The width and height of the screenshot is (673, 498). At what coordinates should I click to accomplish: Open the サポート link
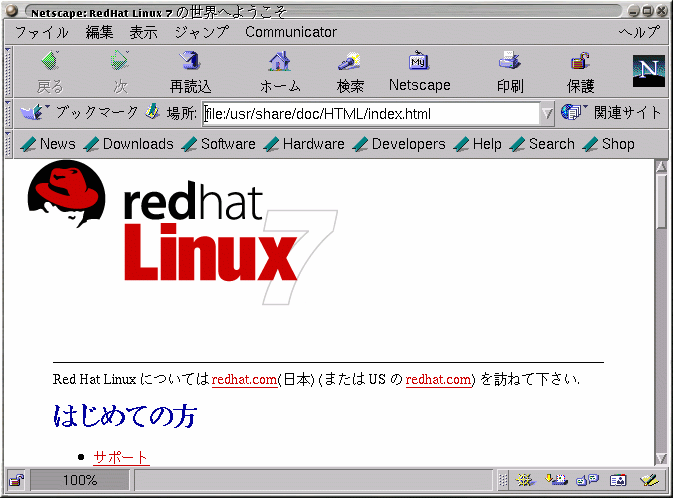(x=121, y=457)
